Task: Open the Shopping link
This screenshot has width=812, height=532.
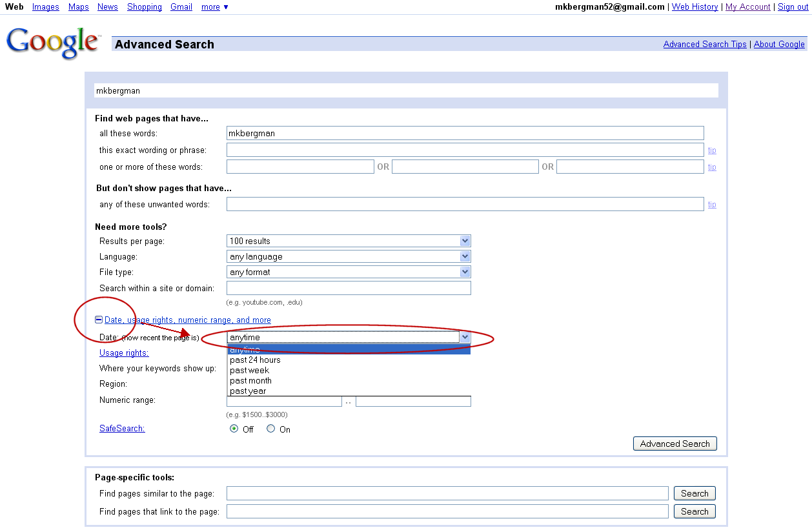Action: click(145, 6)
